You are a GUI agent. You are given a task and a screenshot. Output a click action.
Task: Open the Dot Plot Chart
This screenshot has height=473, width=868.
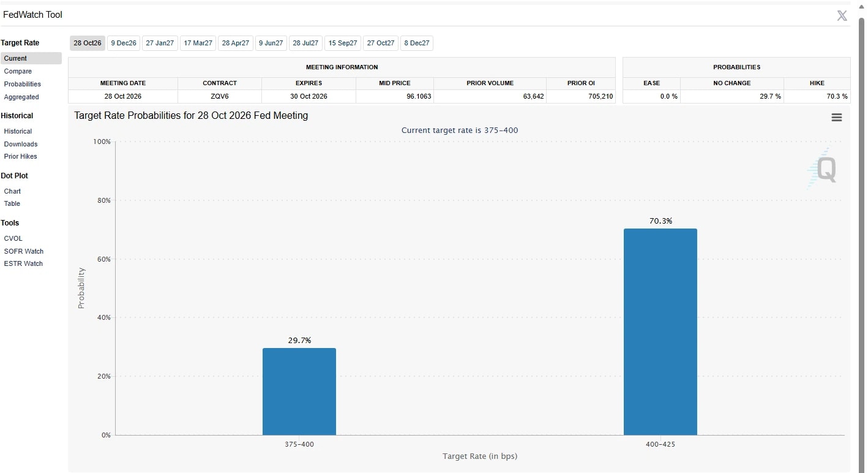[x=13, y=191]
